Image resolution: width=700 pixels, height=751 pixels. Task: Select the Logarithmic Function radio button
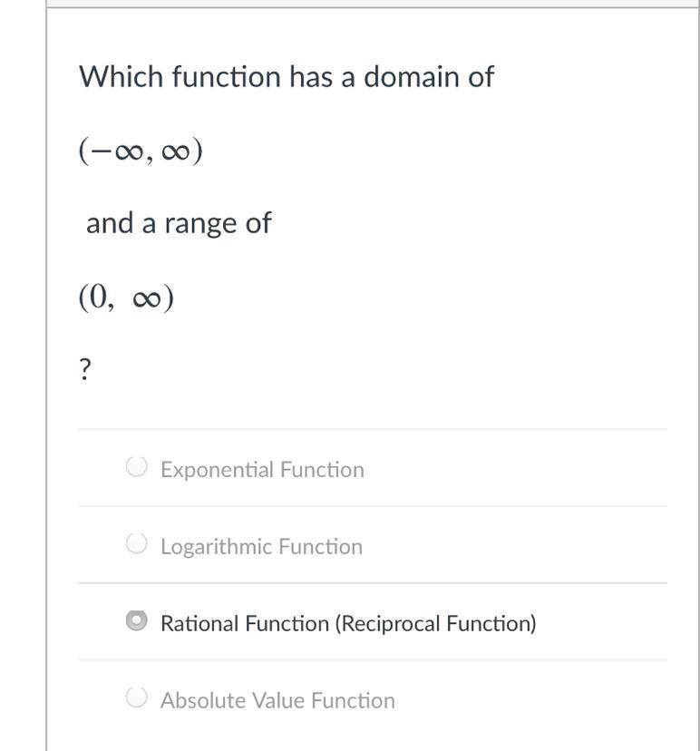coord(136,544)
